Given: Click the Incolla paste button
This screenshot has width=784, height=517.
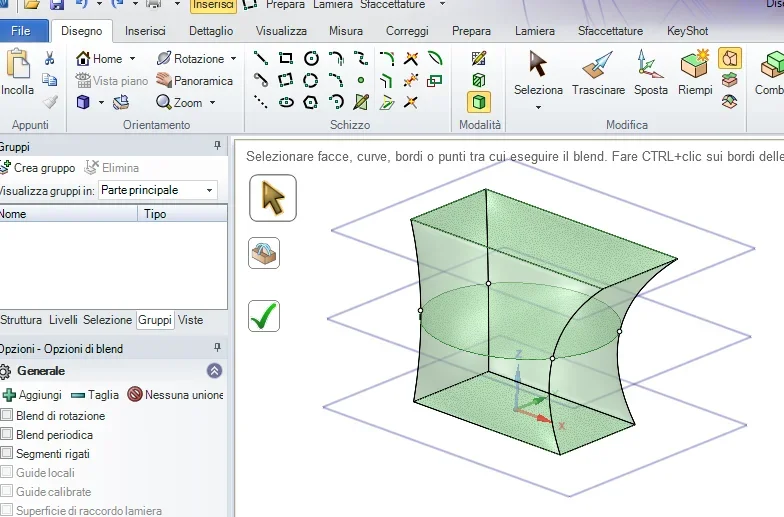Looking at the screenshot, I should pos(18,72).
